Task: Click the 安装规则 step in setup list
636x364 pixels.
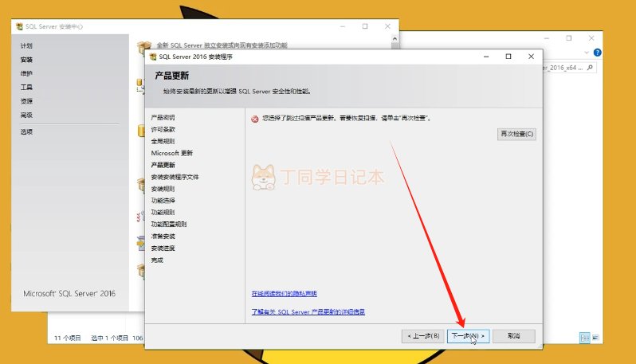Action: [x=163, y=189]
